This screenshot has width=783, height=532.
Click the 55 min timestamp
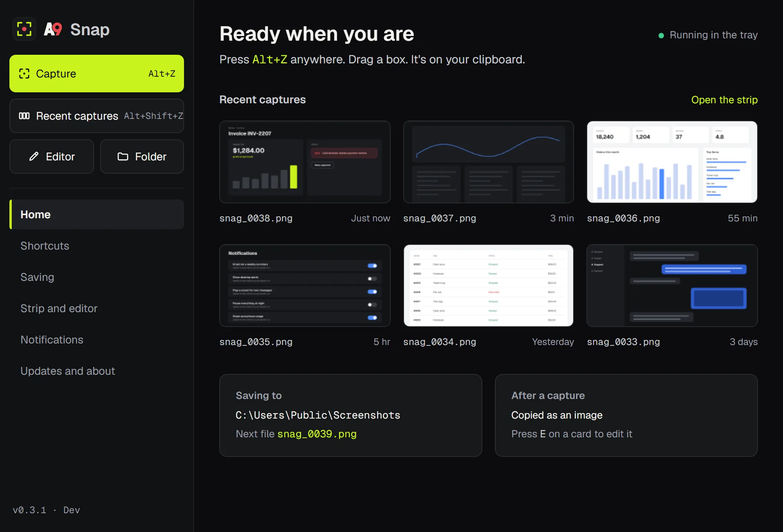coord(743,218)
